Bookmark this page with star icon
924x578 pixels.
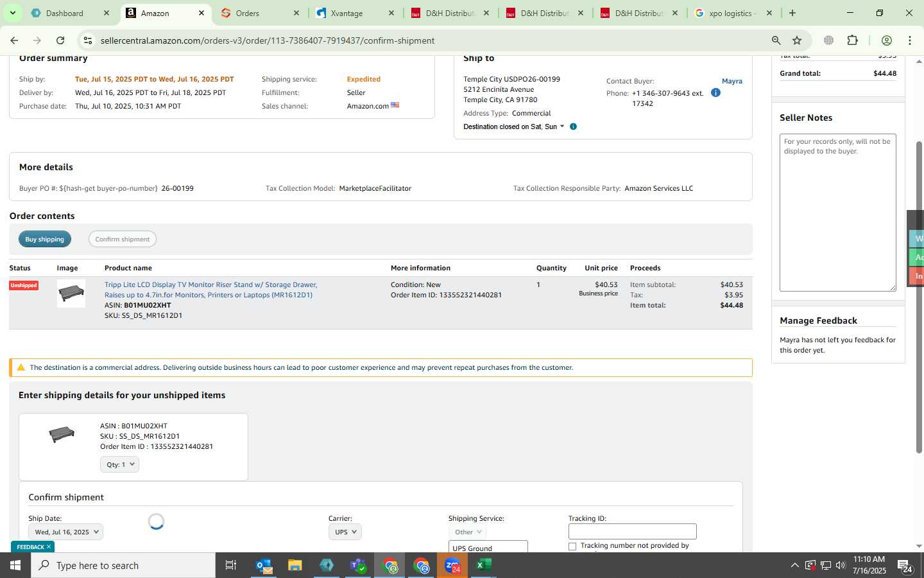click(797, 40)
